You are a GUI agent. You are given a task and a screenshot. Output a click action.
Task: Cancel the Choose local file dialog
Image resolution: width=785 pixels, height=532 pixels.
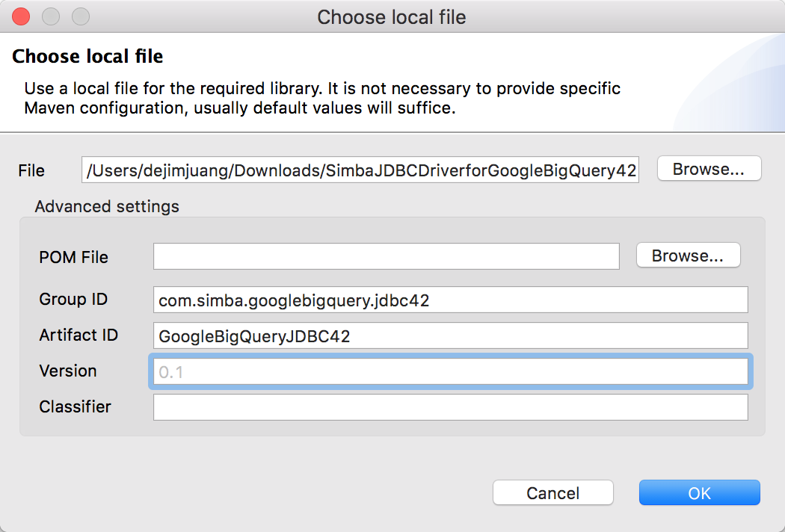point(552,493)
